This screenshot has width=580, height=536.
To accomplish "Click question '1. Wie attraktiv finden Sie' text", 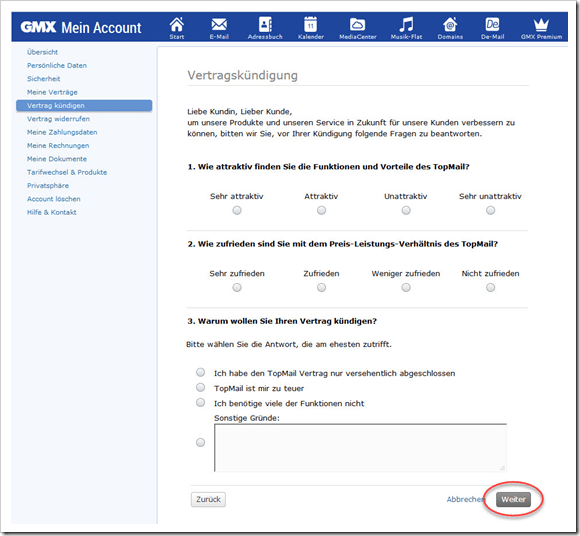I will pyautogui.click(x=328, y=167).
